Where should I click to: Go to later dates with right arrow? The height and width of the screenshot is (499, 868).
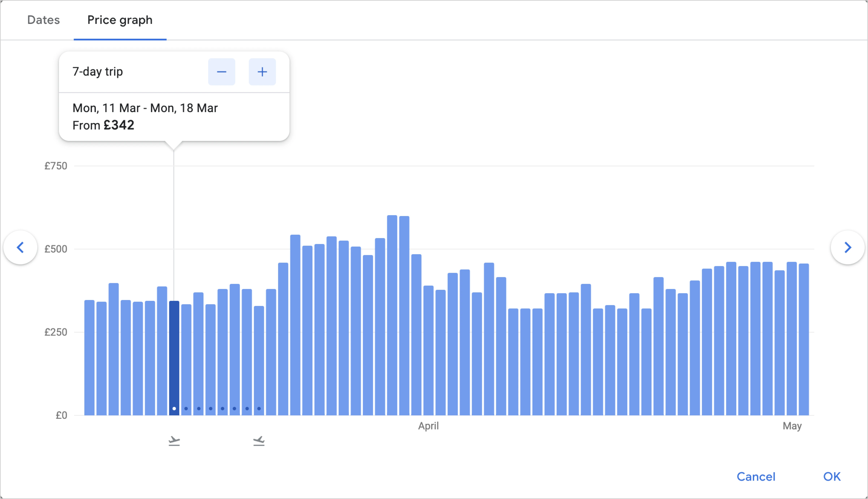click(x=847, y=247)
